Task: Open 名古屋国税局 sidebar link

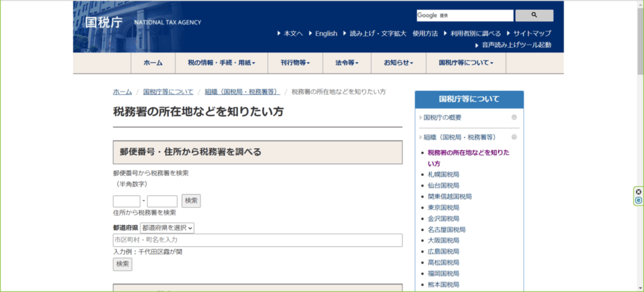Action: (447, 230)
